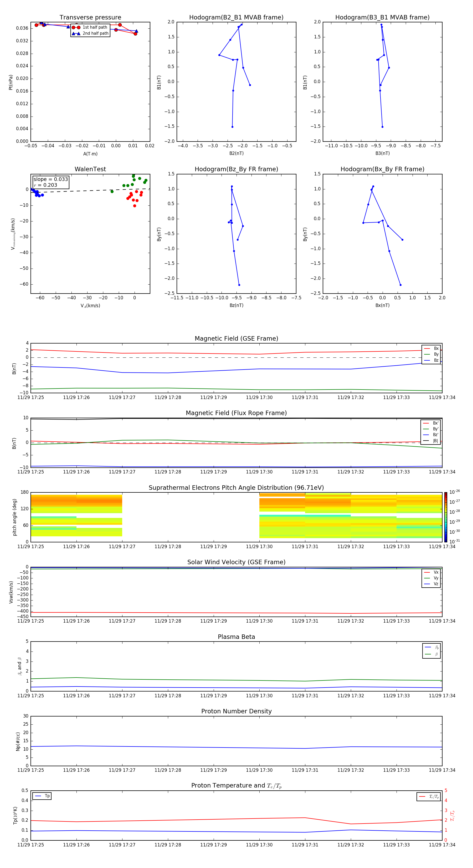Click the "|B|" entry in Flux Rope legend
The image size is (473, 868).
(x=431, y=441)
